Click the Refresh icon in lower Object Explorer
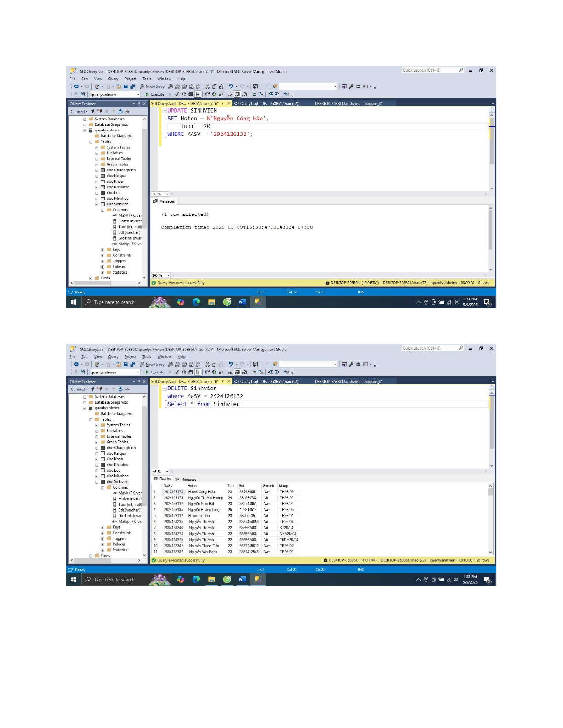The width and height of the screenshot is (563, 728). click(120, 389)
